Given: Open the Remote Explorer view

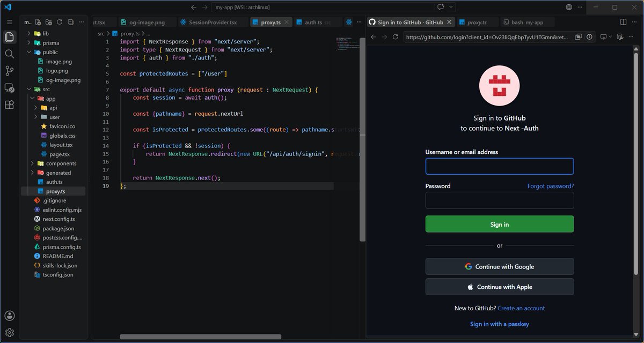Looking at the screenshot, I should click(9, 87).
